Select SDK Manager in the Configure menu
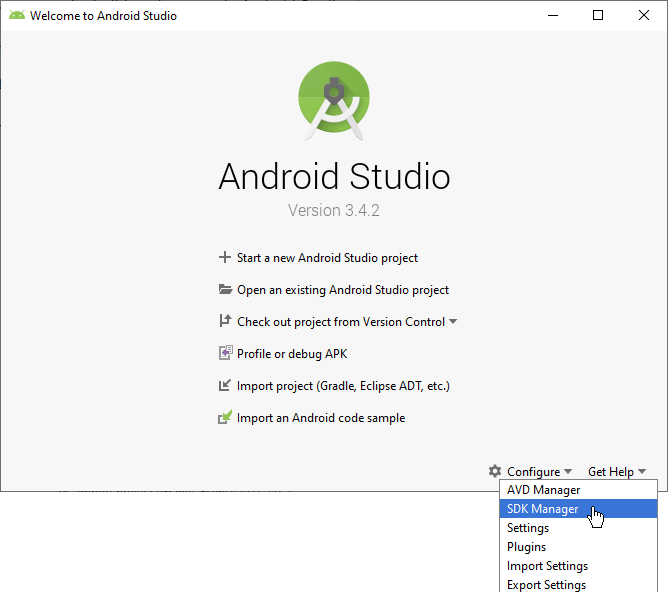Image resolution: width=668 pixels, height=592 pixels. (542, 509)
